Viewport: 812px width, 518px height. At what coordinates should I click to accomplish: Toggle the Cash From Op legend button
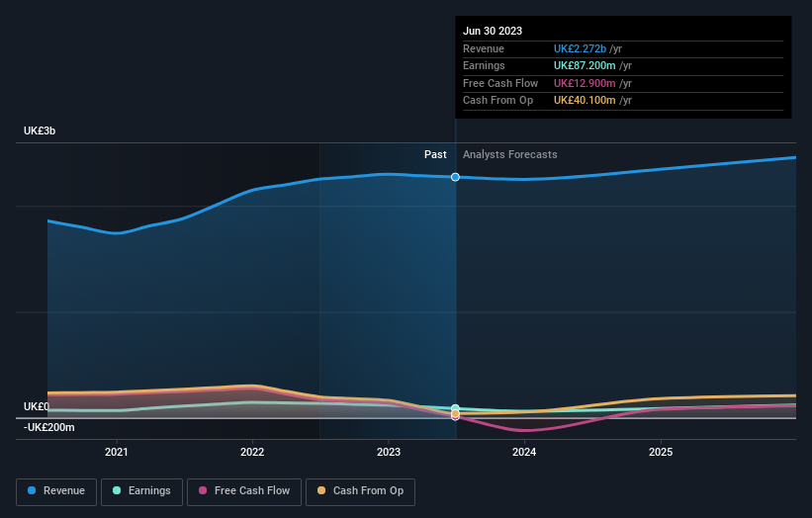click(360, 491)
